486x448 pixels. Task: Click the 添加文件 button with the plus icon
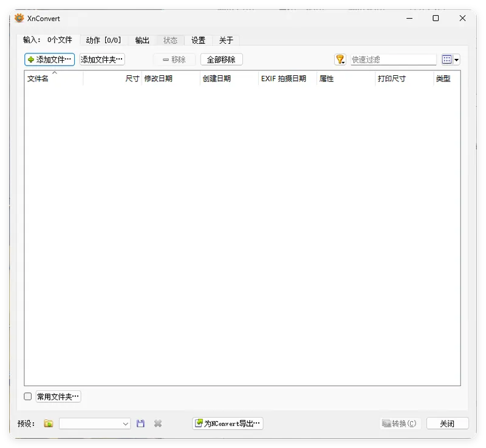click(x=50, y=59)
